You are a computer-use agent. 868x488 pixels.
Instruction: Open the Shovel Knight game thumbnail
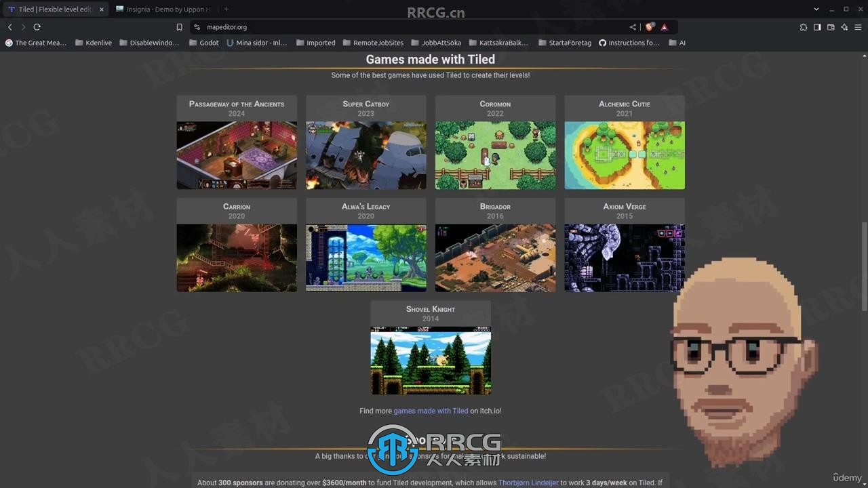pyautogui.click(x=431, y=361)
